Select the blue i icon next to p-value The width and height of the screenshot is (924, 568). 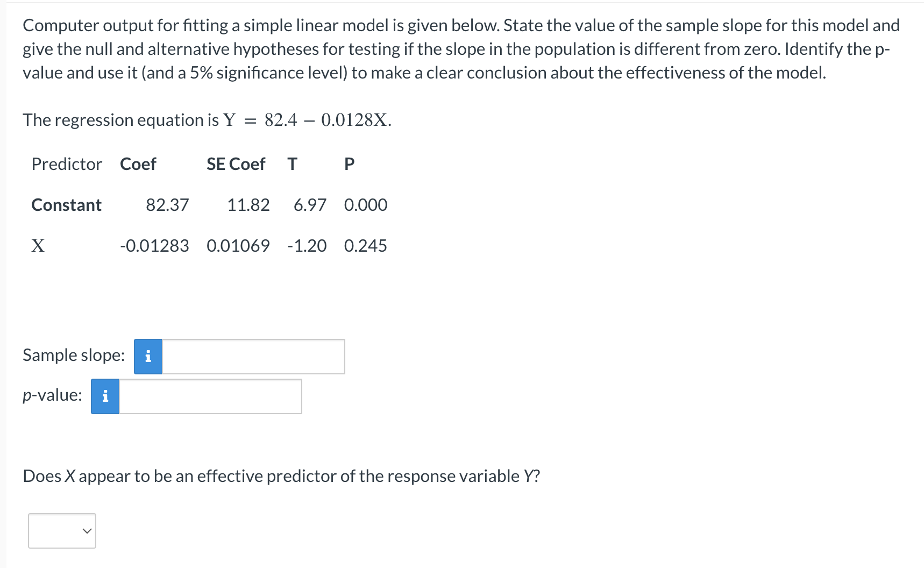(x=104, y=396)
